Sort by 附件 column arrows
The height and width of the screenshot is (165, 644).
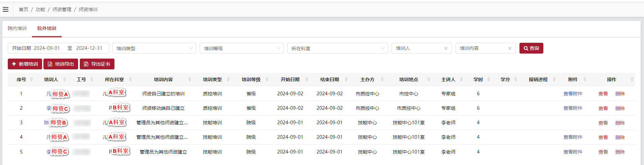(585, 79)
